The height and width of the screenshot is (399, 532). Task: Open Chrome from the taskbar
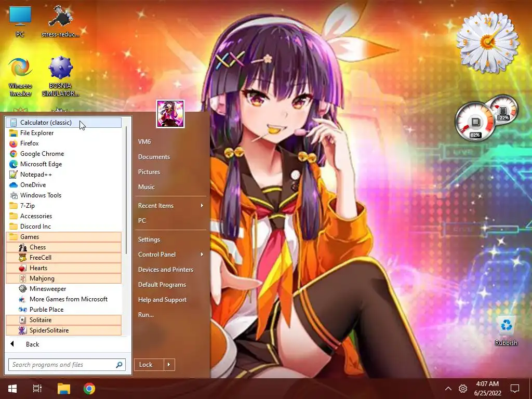click(x=89, y=389)
